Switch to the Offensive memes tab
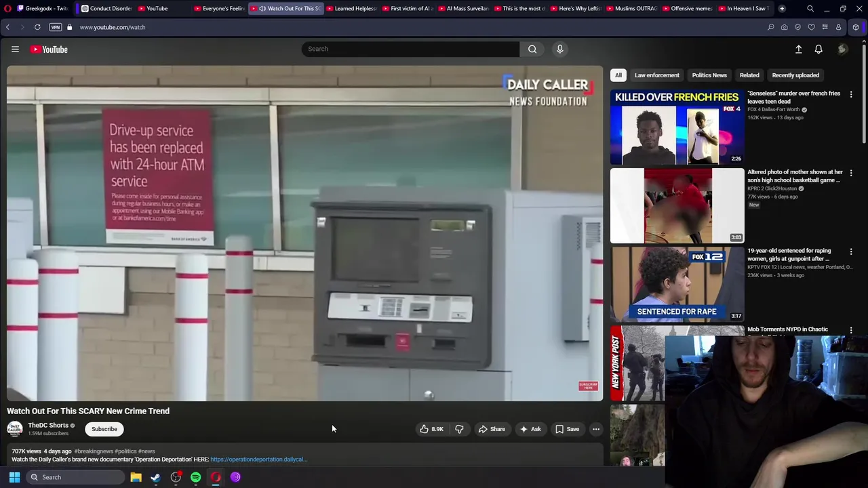Image resolution: width=868 pixels, height=488 pixels. tap(687, 8)
